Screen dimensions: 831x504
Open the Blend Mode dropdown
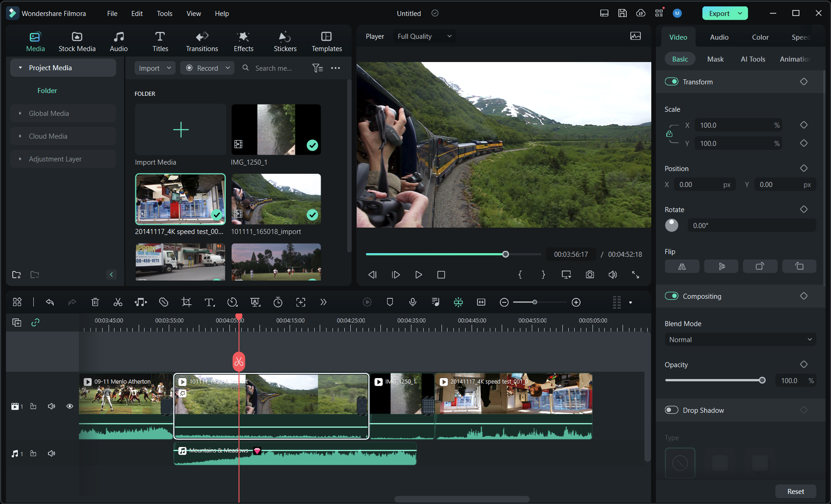[x=740, y=339]
